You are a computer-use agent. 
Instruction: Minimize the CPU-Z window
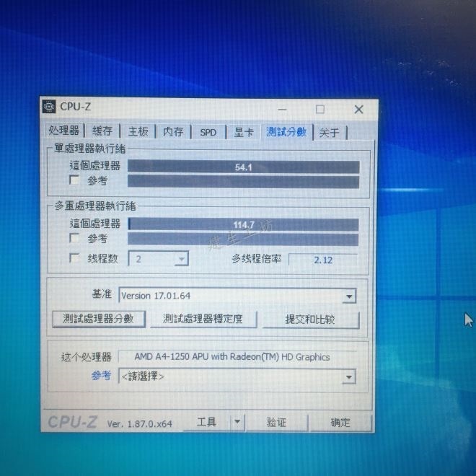coord(282,109)
